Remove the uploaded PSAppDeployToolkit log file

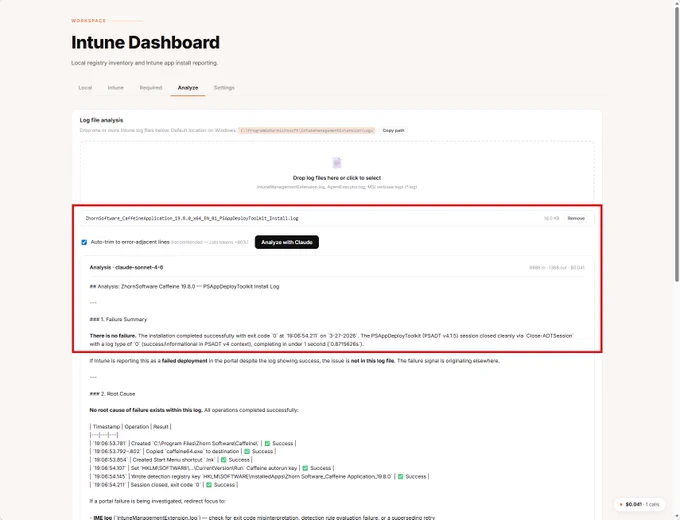tap(576, 218)
